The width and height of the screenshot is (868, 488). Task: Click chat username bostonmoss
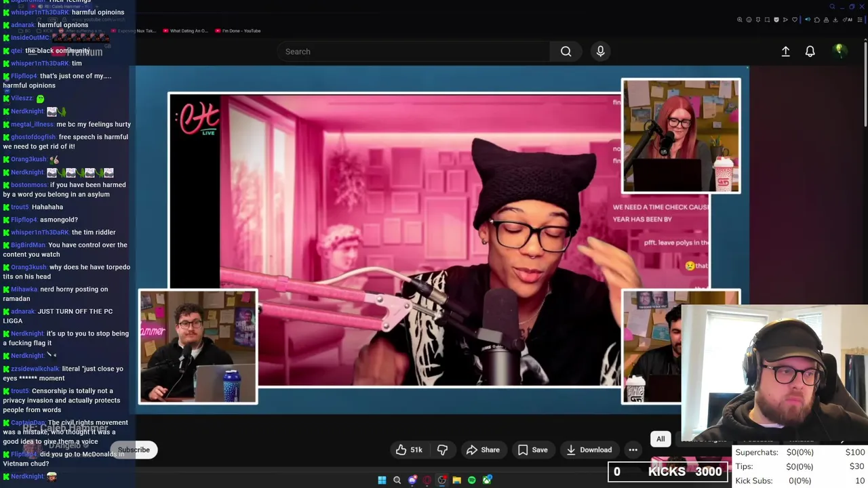pyautogui.click(x=29, y=185)
